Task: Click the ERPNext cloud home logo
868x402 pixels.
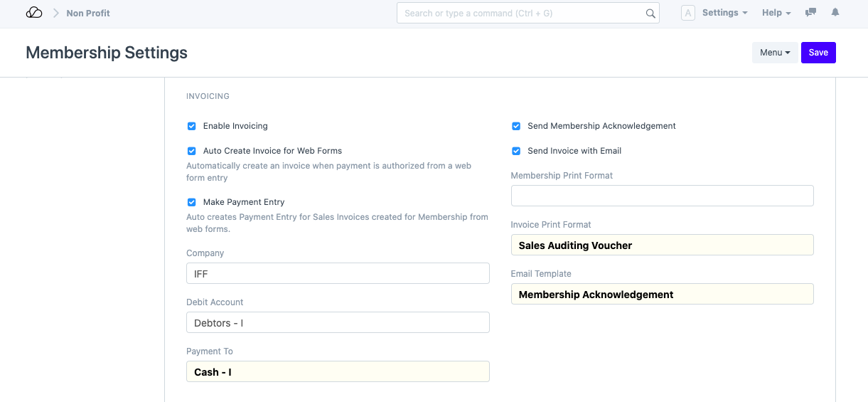Action: (34, 13)
